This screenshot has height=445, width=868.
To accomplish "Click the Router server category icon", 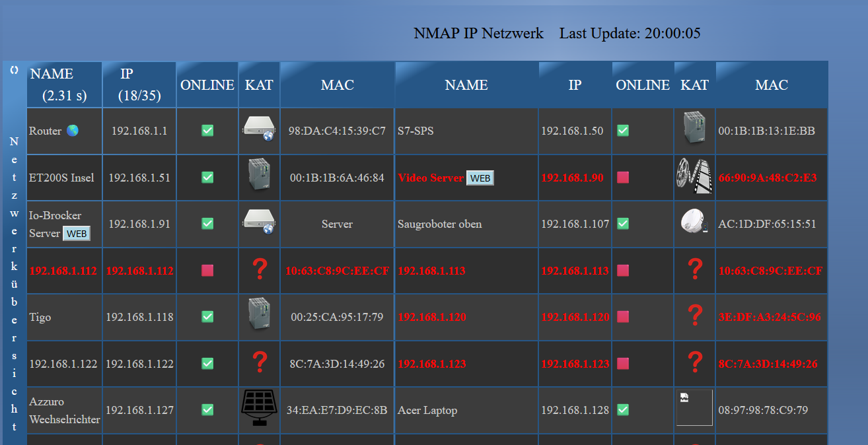I will [x=259, y=130].
